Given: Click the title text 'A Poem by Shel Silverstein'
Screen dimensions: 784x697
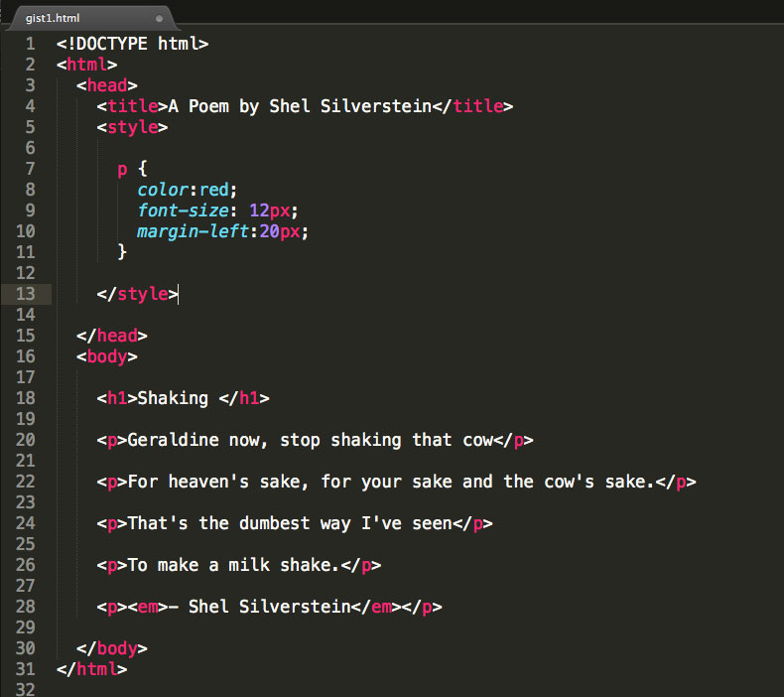Looking at the screenshot, I should pyautogui.click(x=300, y=106).
